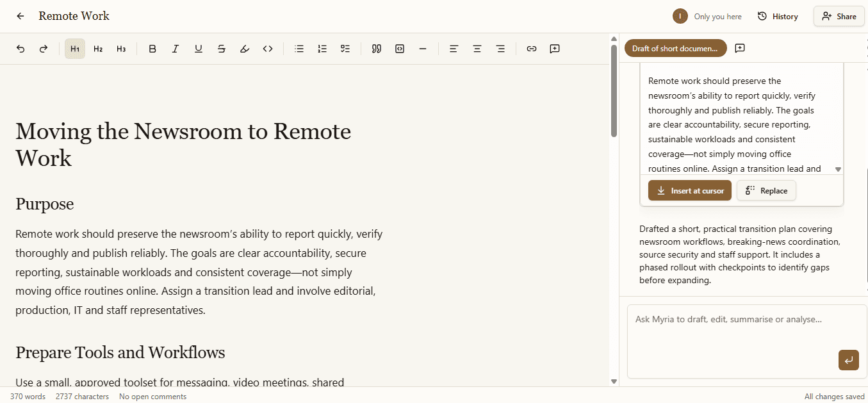Toggle underline formatting
This screenshot has height=403, width=868.
coord(199,49)
